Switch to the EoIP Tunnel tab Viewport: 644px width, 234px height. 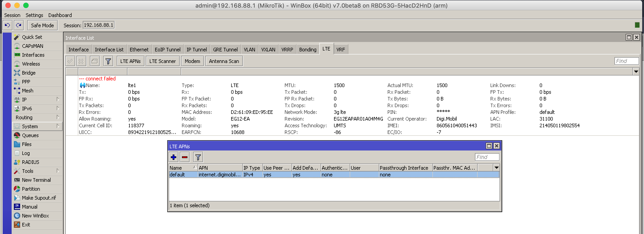click(x=167, y=49)
